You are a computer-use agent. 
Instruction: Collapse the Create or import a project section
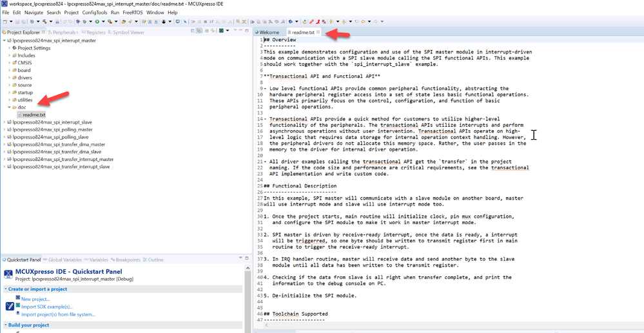[x=6, y=289]
